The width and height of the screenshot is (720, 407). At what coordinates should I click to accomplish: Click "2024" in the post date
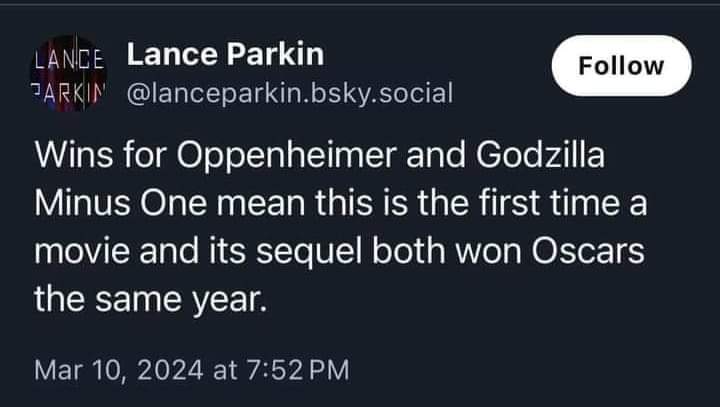point(167,371)
